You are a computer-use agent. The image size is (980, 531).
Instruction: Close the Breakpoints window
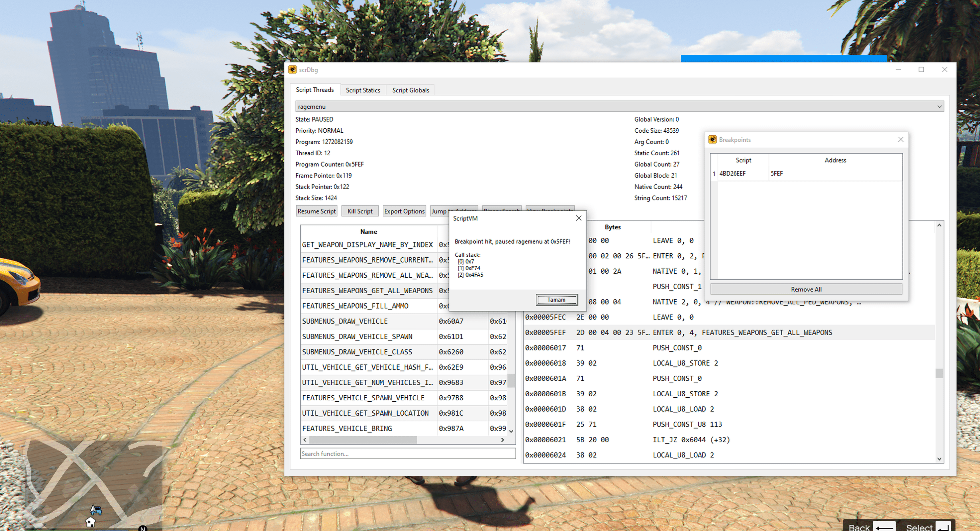click(901, 140)
